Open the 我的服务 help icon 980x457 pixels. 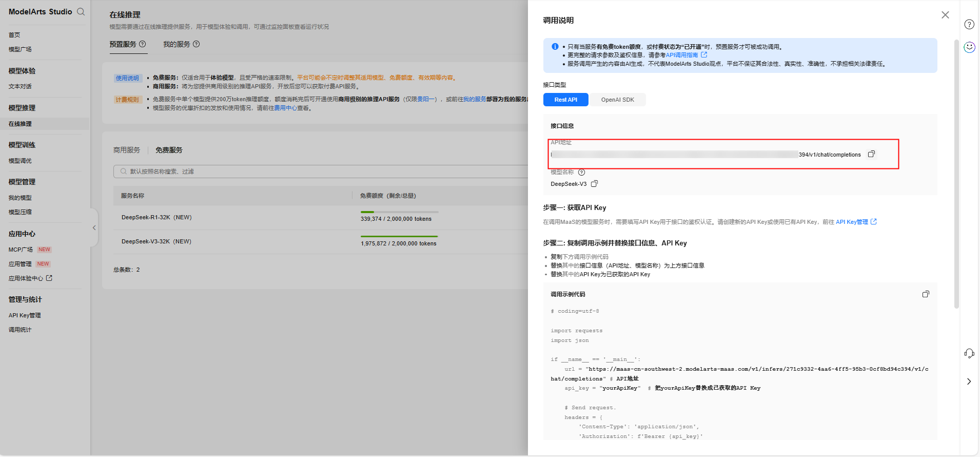point(196,44)
